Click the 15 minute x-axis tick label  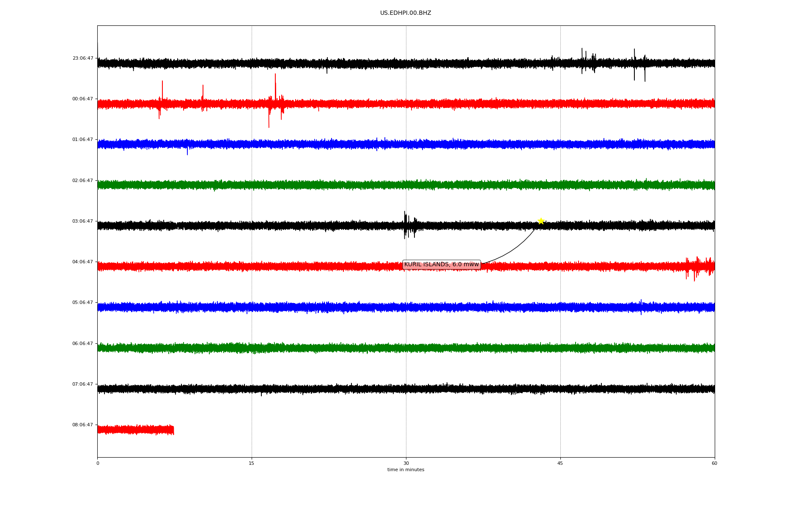252,463
